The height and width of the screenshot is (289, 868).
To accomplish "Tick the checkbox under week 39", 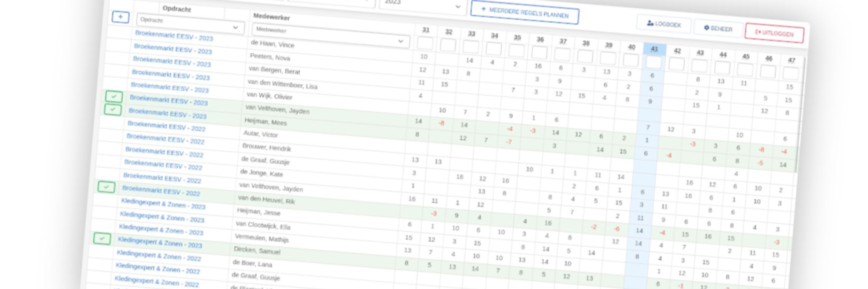I will pos(608,59).
